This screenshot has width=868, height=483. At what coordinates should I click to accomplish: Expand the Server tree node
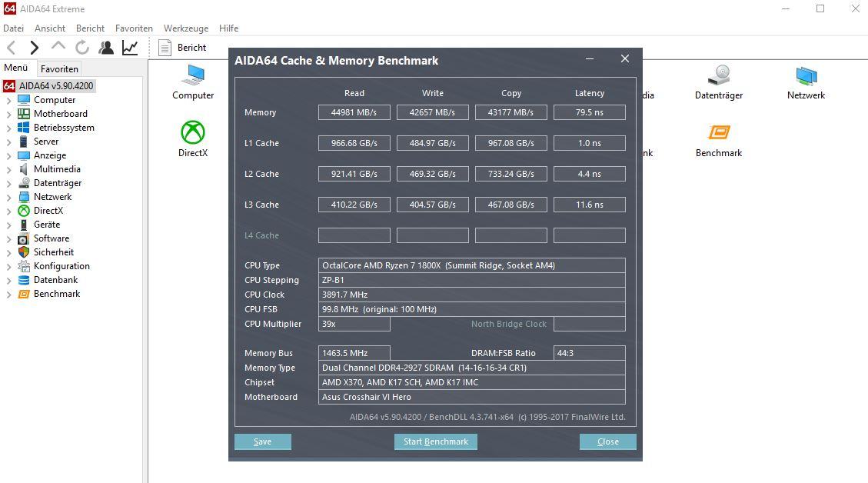click(8, 142)
